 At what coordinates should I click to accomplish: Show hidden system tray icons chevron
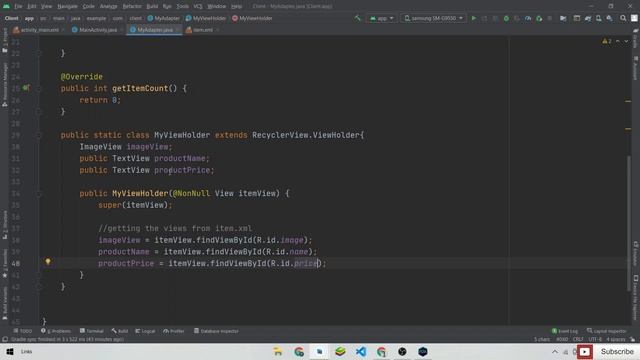(x=555, y=351)
